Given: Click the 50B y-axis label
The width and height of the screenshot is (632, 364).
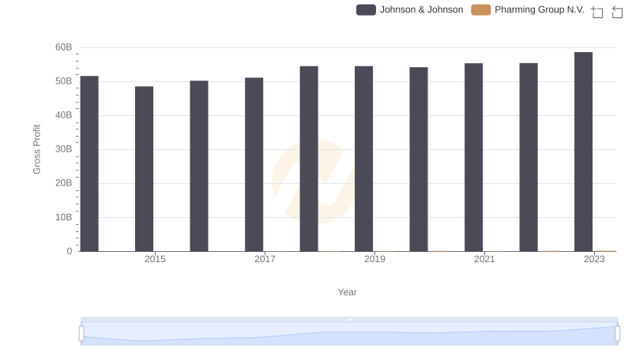Looking at the screenshot, I should (64, 81).
